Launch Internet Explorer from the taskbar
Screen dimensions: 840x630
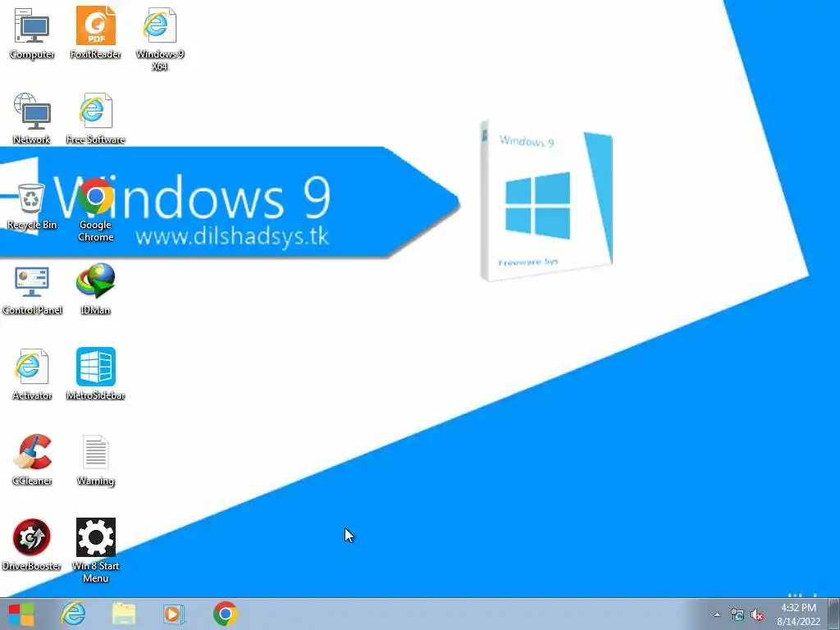pos(73,614)
